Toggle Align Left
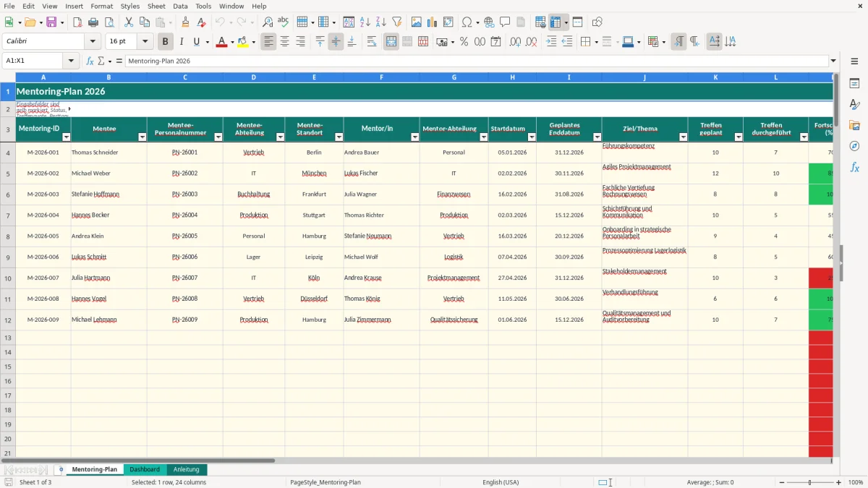 [269, 42]
